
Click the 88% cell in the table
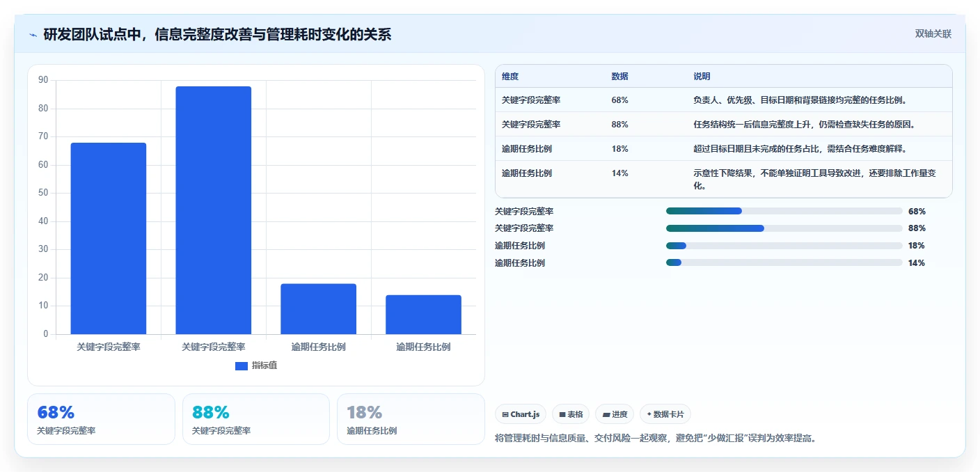click(620, 125)
